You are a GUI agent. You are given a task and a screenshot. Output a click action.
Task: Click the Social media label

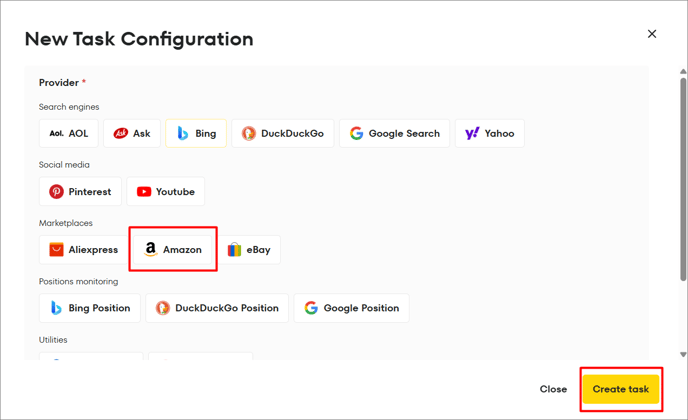pos(64,165)
